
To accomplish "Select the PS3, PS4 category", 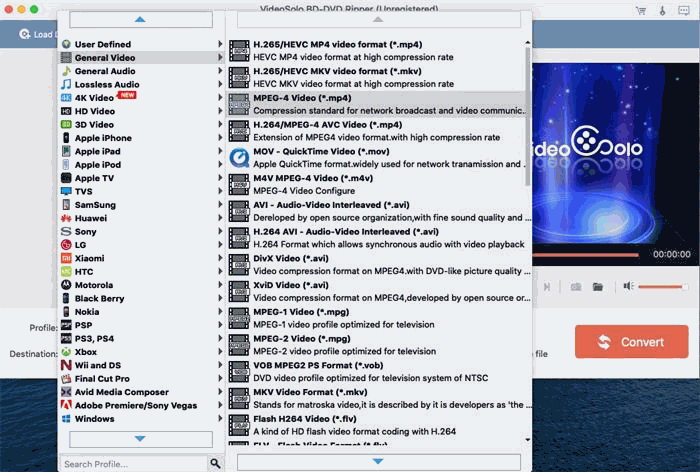I will 142,338.
